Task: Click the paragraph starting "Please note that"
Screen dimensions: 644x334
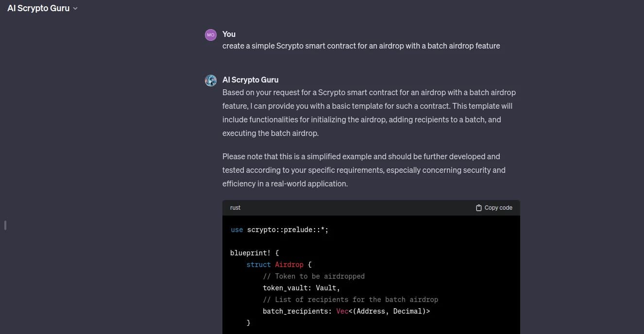Action: [364, 170]
